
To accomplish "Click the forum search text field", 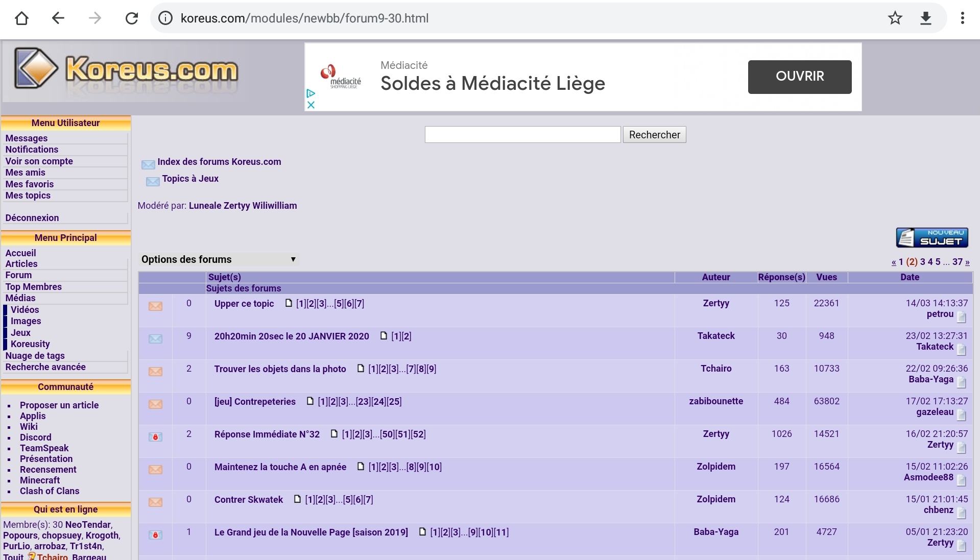I will click(x=522, y=135).
